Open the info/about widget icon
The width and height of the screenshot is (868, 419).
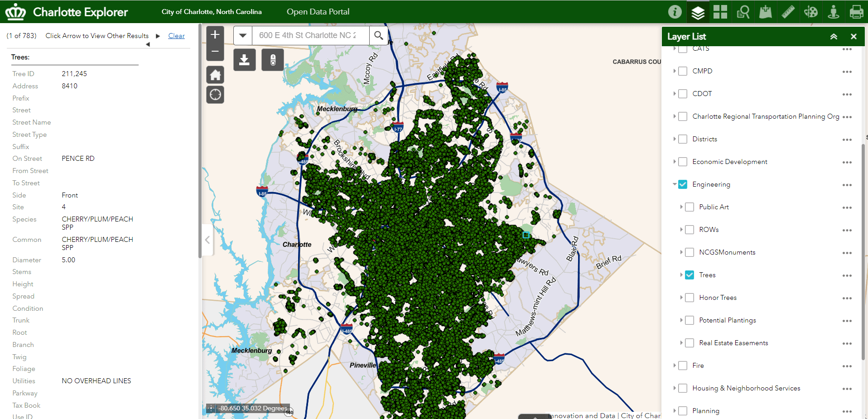(675, 12)
